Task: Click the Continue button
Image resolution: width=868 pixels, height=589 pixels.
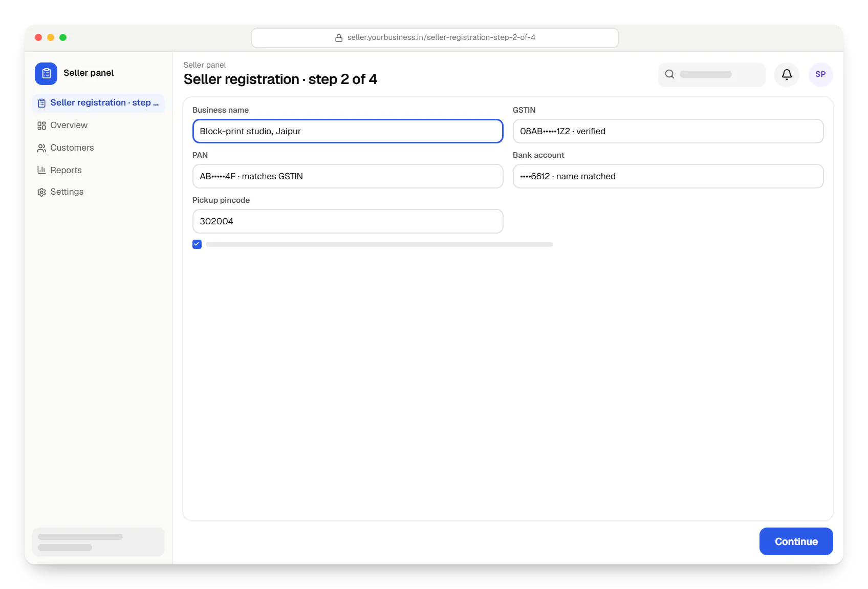Action: pos(796,541)
